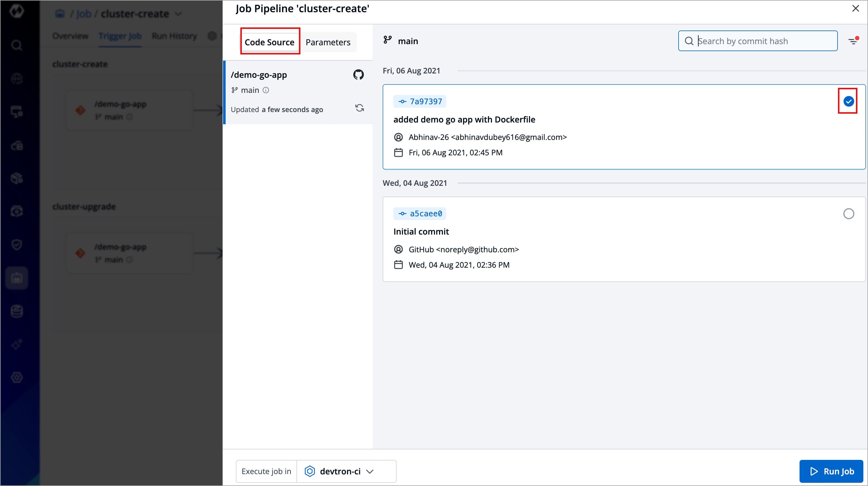Toggle selected commit 7a97397 checkmark
This screenshot has width=868, height=486.
849,101
